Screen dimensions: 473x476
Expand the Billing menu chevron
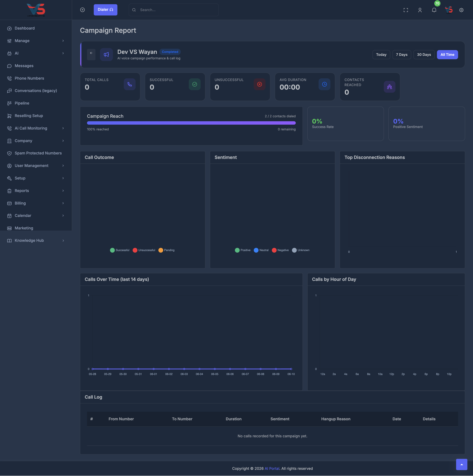pos(63,203)
